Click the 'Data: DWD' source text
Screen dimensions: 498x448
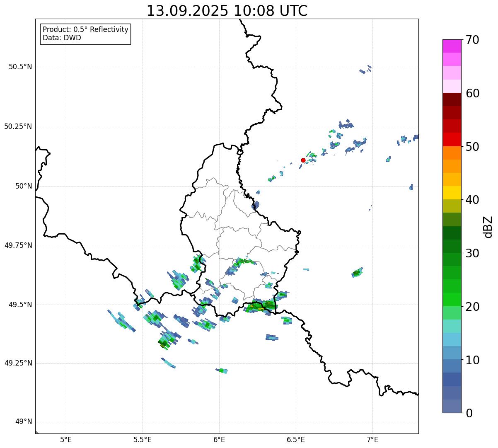point(62,38)
